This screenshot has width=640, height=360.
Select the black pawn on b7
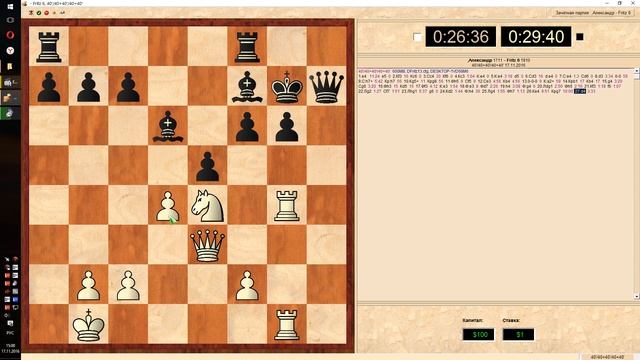89,87
